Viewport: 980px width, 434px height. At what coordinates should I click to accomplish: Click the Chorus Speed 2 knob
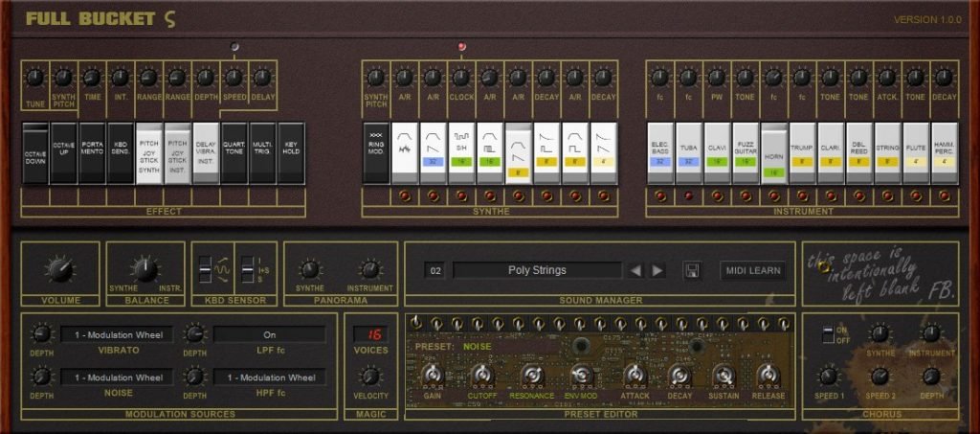pos(880,376)
